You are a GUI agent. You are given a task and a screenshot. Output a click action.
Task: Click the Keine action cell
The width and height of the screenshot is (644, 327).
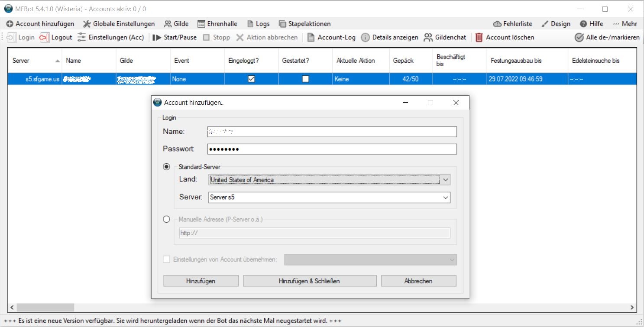pos(361,79)
